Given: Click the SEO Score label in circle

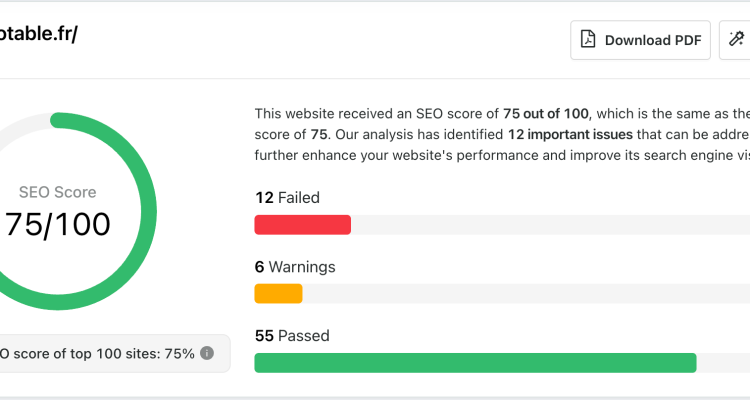Looking at the screenshot, I should pyautogui.click(x=57, y=192).
